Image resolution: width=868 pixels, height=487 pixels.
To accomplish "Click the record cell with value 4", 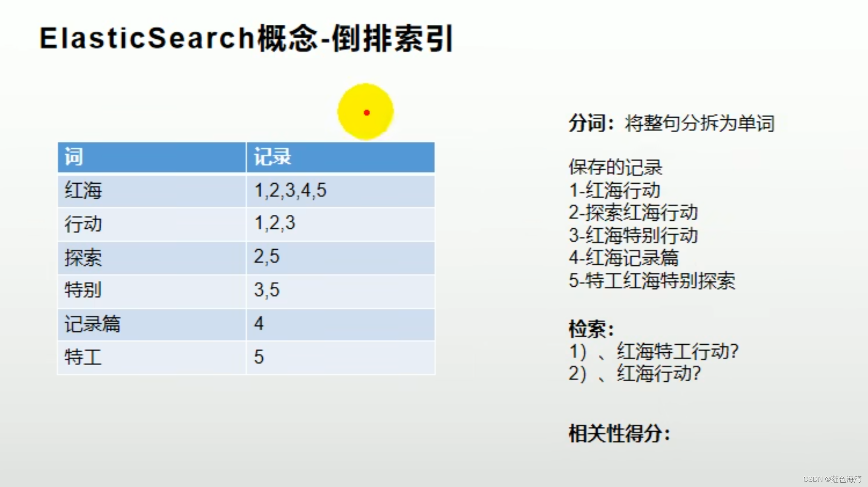I will pos(340,324).
